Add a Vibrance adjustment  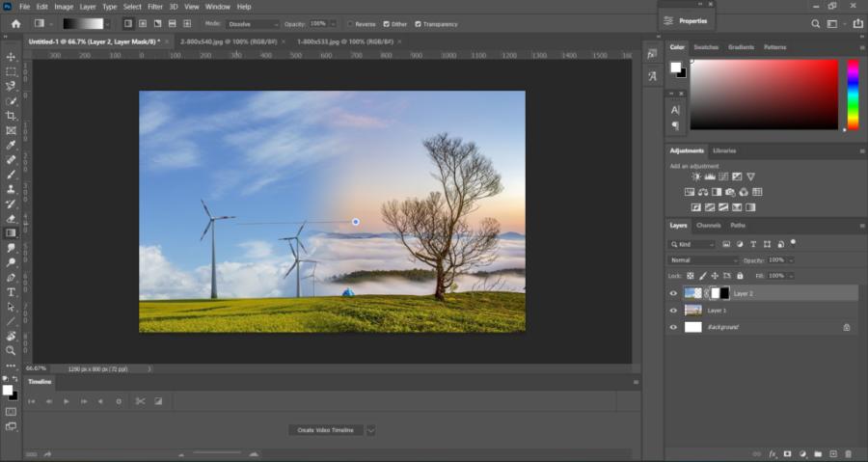pos(750,177)
